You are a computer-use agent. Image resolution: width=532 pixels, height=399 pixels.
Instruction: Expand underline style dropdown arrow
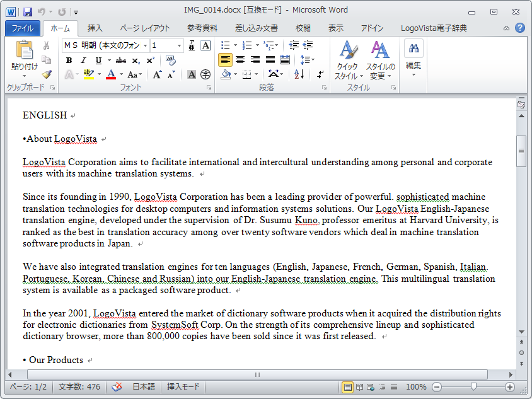[109, 61]
